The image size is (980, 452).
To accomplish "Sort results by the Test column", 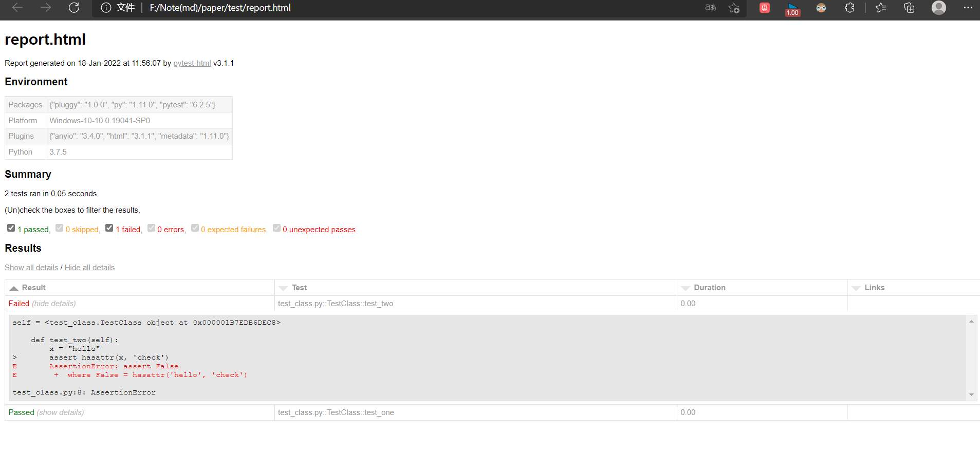I will 475,288.
